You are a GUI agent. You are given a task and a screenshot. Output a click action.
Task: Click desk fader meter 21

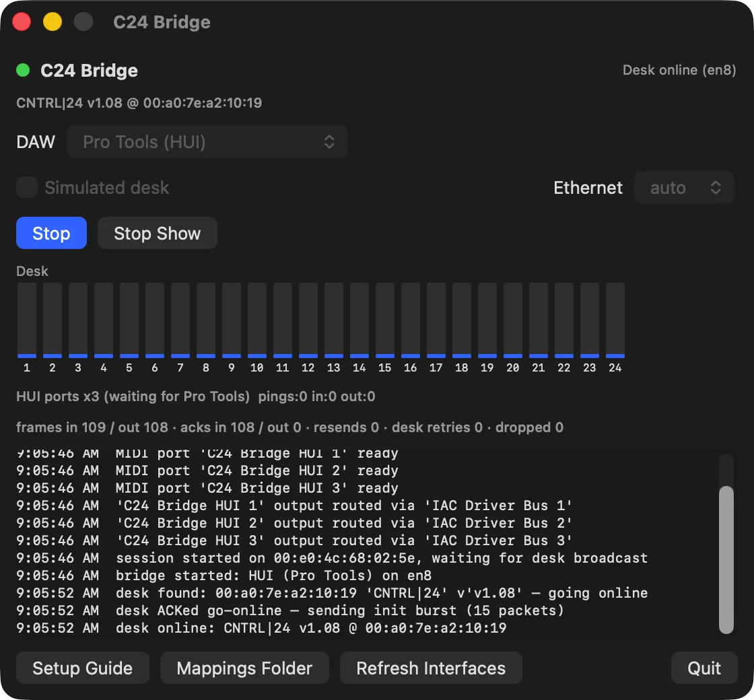click(x=538, y=320)
